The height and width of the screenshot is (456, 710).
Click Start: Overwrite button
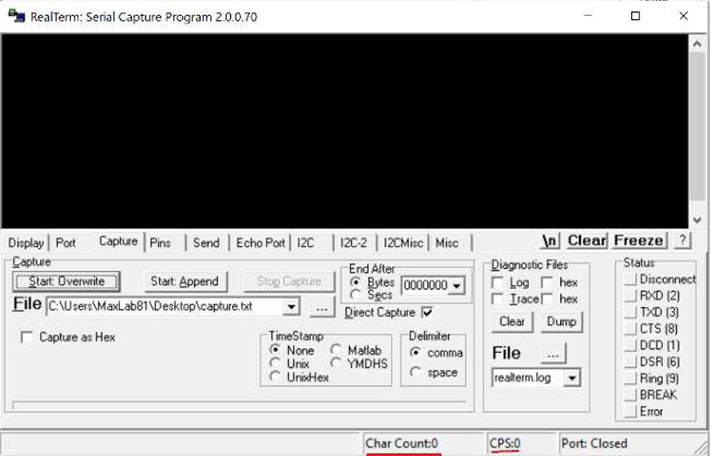66,282
